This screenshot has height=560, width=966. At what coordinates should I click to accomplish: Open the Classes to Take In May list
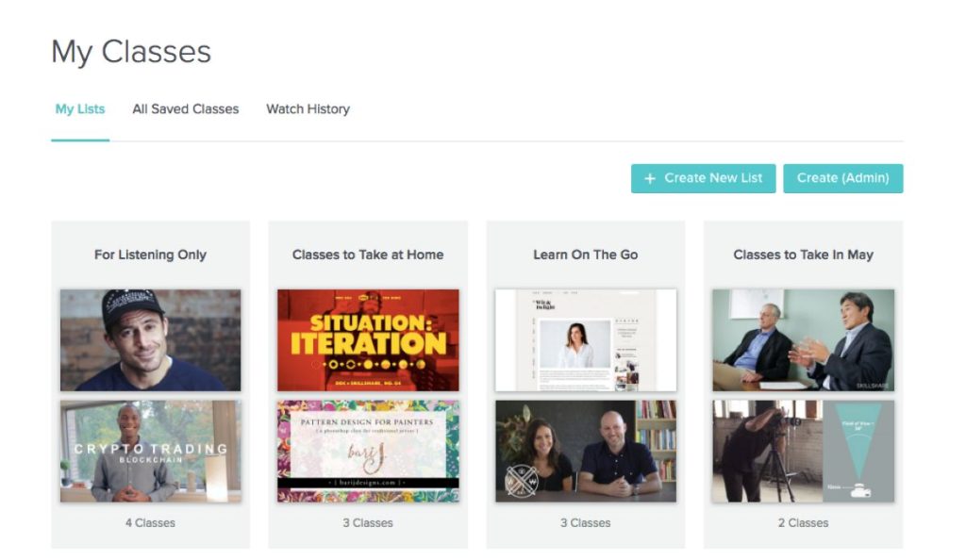click(803, 254)
